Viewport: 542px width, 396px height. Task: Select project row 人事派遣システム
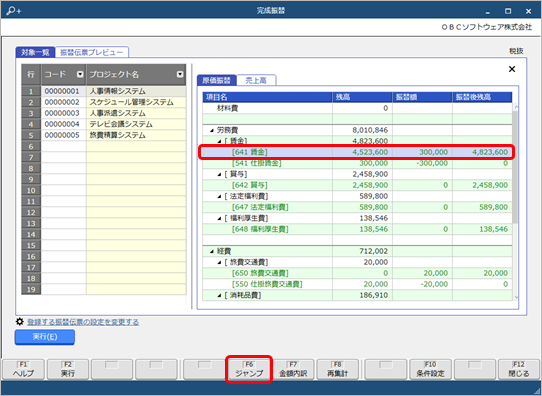pyautogui.click(x=136, y=113)
